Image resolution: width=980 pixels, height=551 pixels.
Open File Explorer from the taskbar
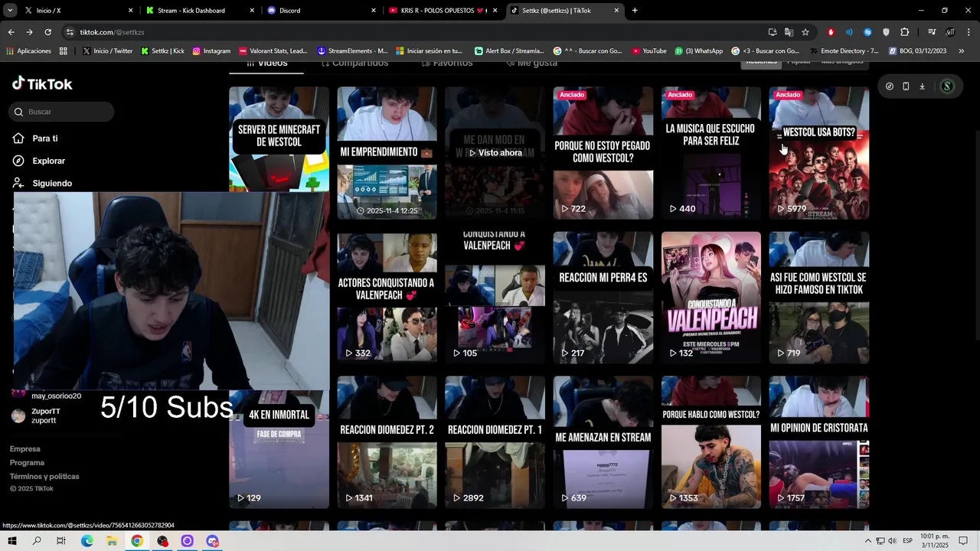point(112,541)
